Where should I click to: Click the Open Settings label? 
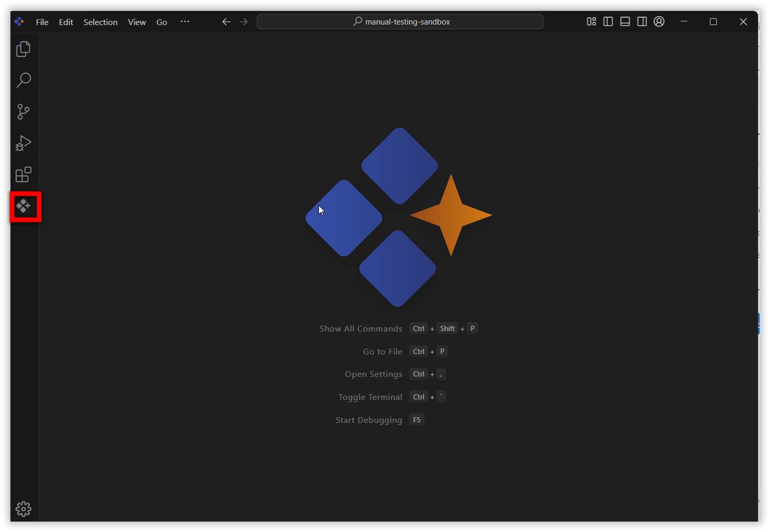click(x=374, y=374)
